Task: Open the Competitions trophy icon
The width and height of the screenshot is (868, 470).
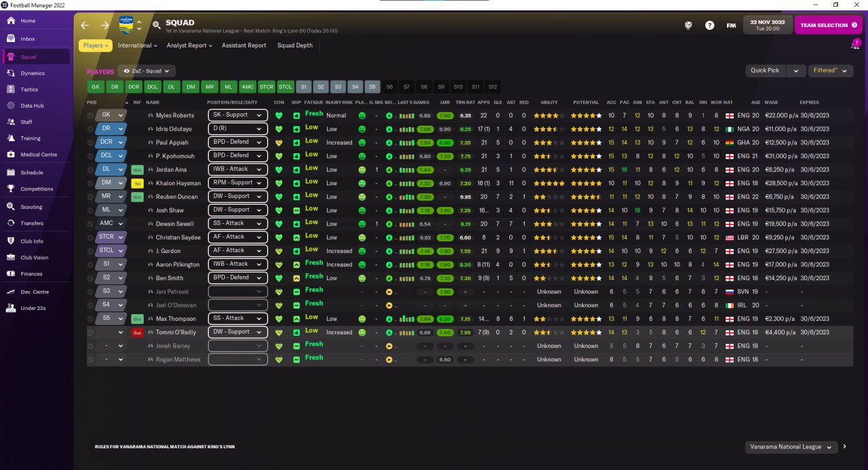Action: click(11, 189)
